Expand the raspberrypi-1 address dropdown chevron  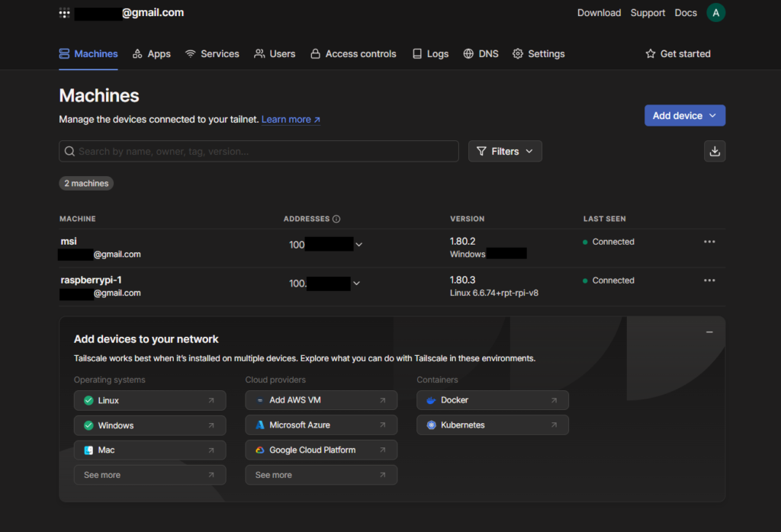(356, 284)
